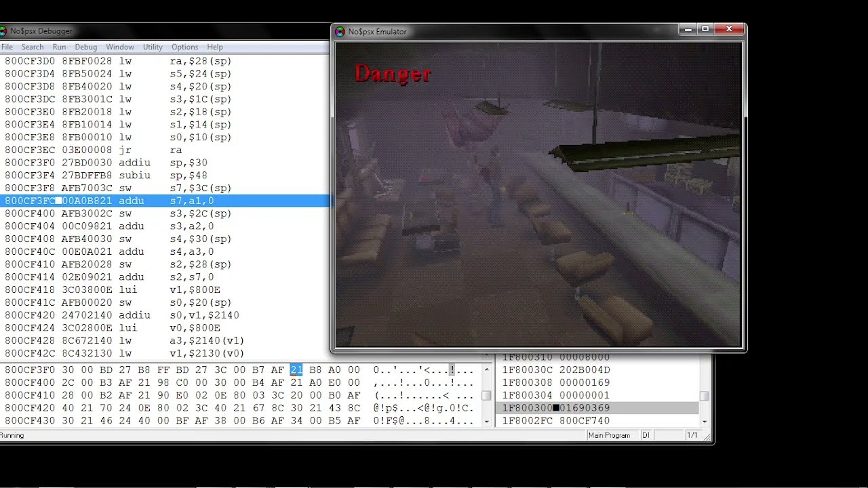Select disassembly line 800CF3DC lw s3
This screenshot has height=488, width=868.
click(165, 99)
